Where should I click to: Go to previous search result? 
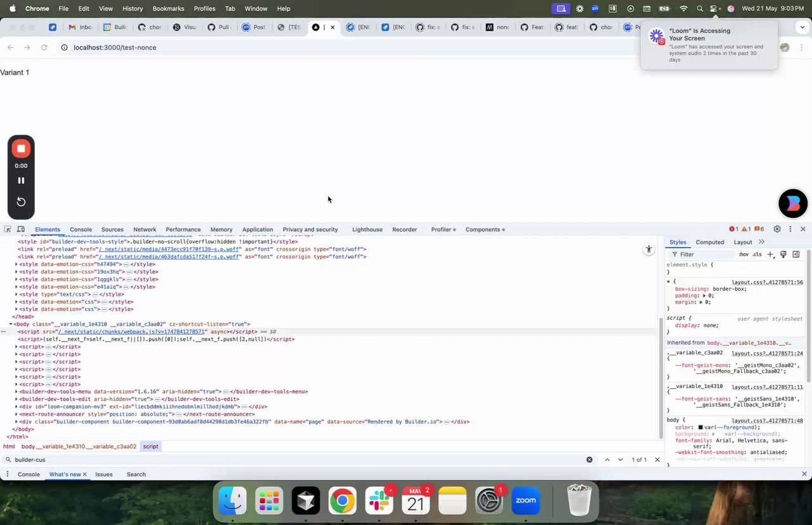tap(607, 460)
